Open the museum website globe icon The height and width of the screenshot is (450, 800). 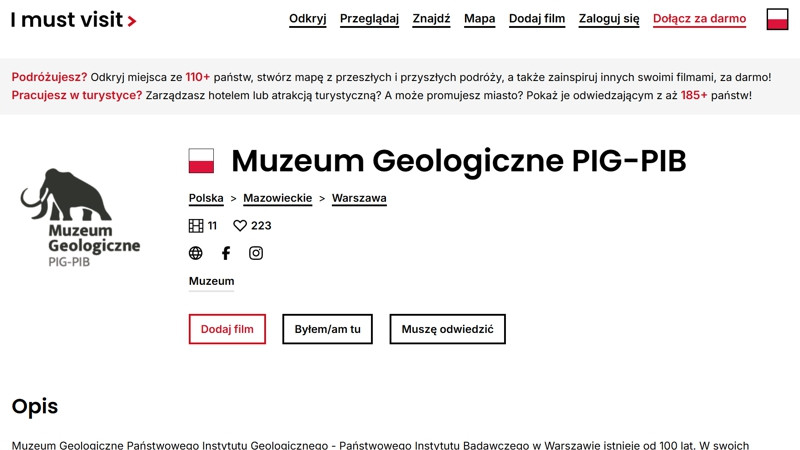(195, 253)
